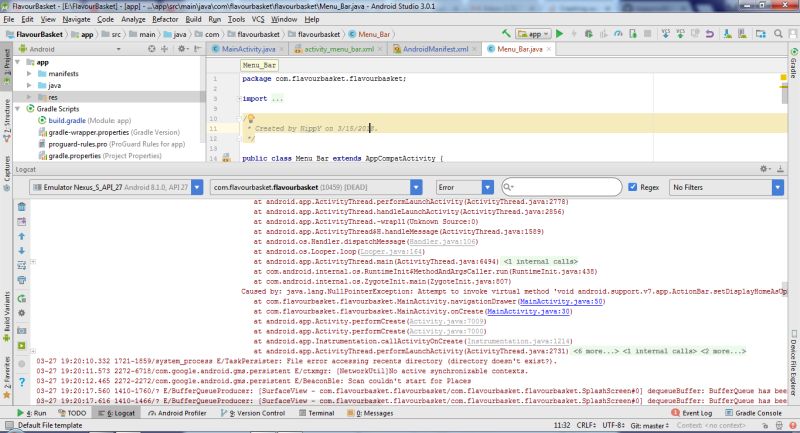Open Logcat help question mark icon
Screen dimensions: 800x433
(21, 381)
